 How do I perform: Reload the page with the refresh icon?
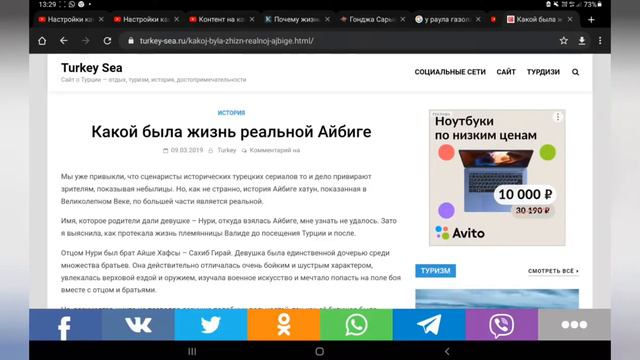(x=107, y=41)
